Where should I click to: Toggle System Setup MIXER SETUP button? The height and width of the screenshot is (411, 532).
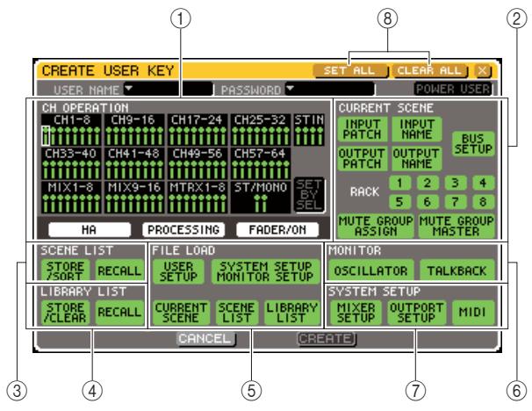(356, 313)
